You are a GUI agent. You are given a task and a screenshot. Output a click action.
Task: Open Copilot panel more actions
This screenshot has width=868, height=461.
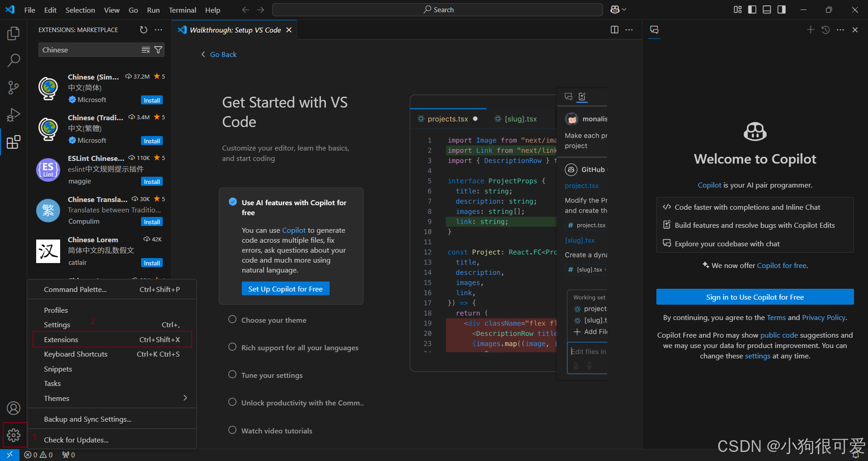840,30
